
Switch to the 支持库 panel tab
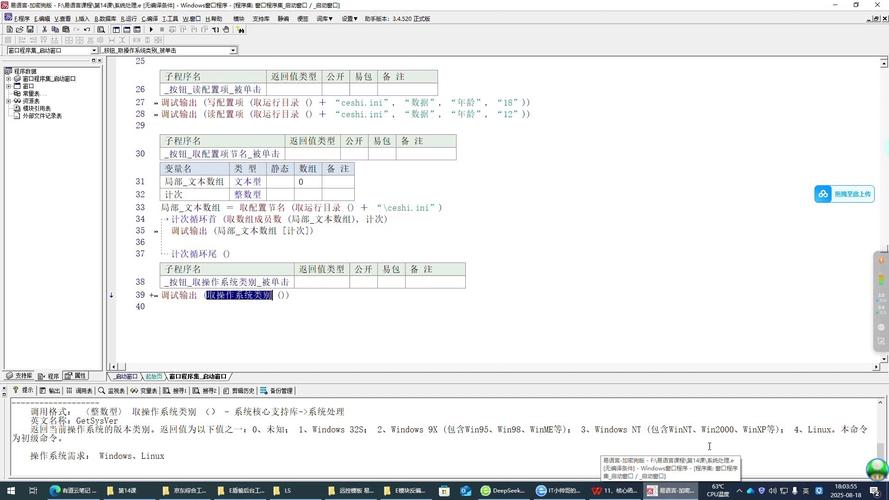19,376
